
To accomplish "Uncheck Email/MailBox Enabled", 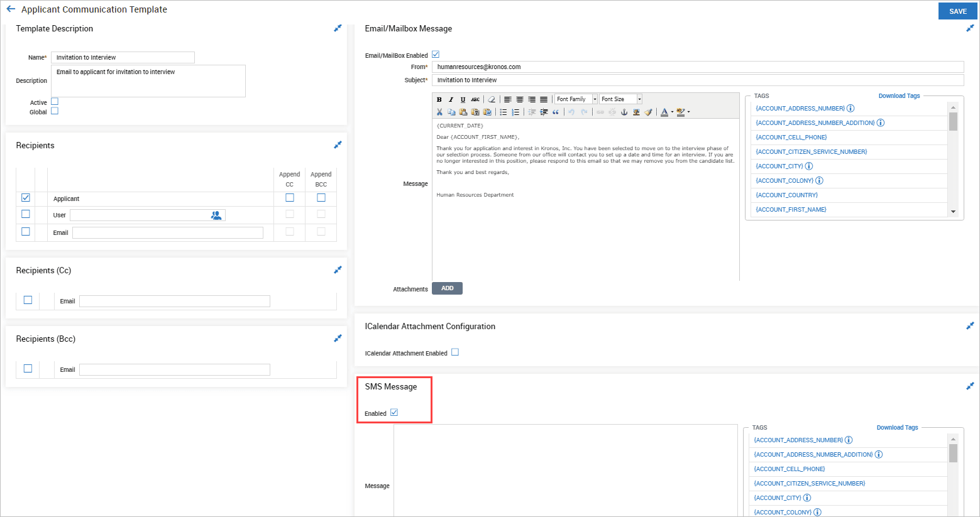I will [x=436, y=55].
